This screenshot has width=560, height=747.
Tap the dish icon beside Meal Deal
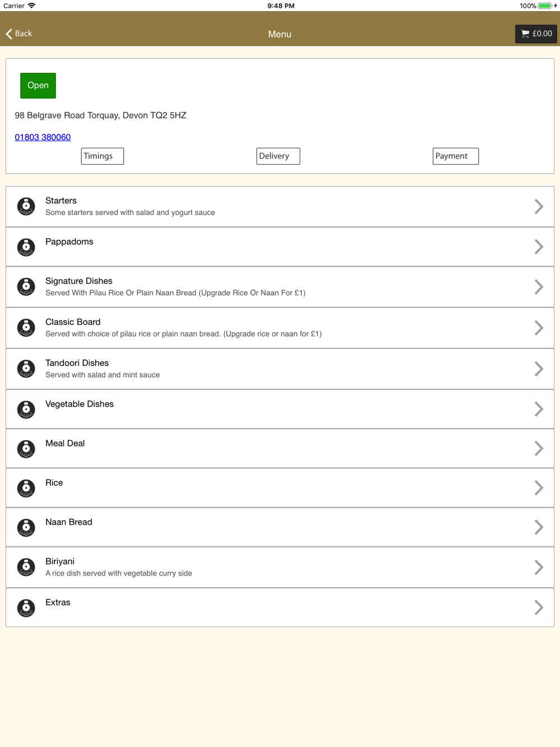(x=26, y=449)
